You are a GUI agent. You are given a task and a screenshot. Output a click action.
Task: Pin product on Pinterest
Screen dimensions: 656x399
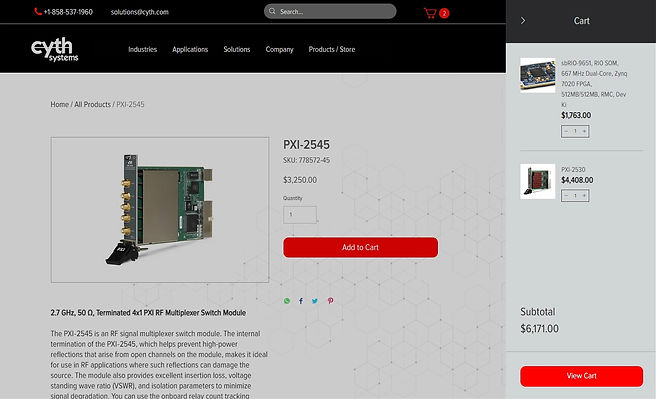coord(330,301)
